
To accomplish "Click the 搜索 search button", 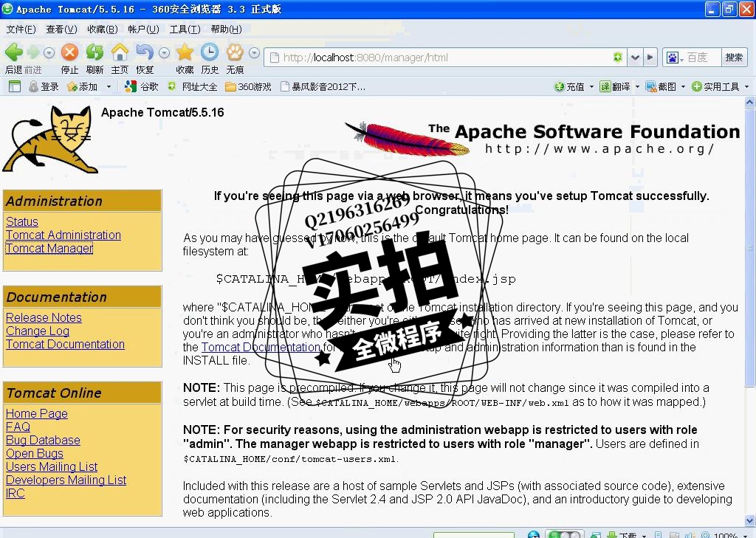I will 734,58.
